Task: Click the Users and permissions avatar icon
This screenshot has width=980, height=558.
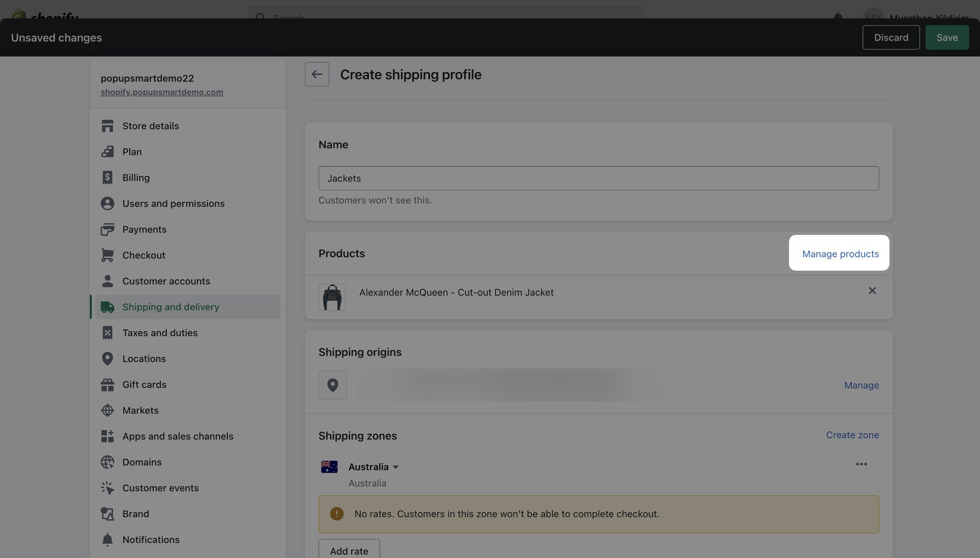Action: coord(107,203)
